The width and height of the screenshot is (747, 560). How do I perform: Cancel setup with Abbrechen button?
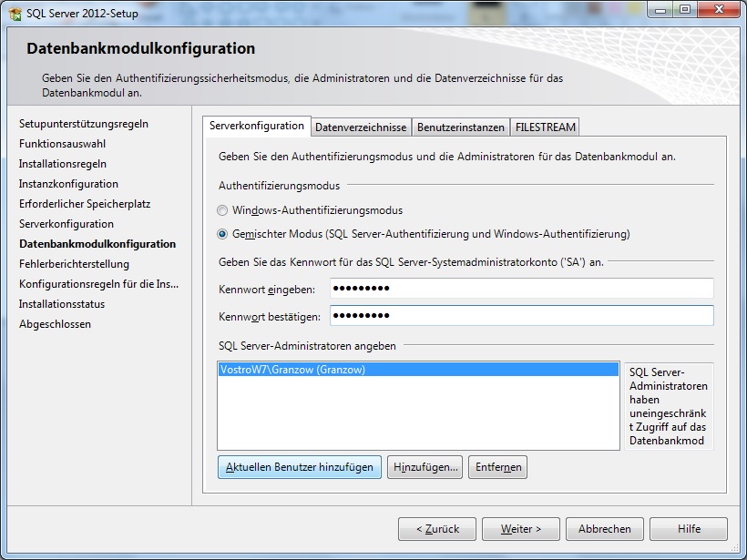coord(605,529)
